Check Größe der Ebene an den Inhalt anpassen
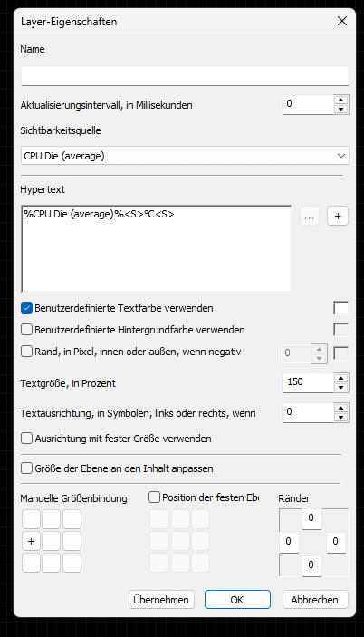Image resolution: width=364 pixels, height=637 pixels. tap(26, 468)
